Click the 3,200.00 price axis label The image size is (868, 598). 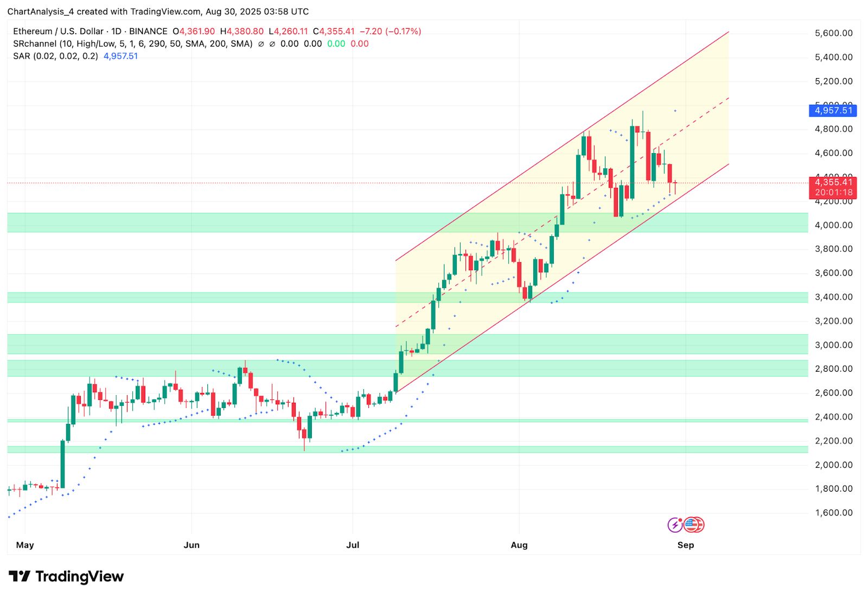pyautogui.click(x=833, y=321)
